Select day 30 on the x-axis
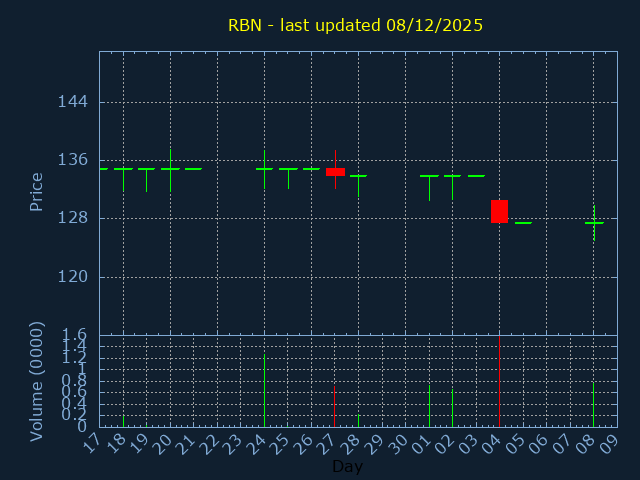The width and height of the screenshot is (640, 480). 400,444
